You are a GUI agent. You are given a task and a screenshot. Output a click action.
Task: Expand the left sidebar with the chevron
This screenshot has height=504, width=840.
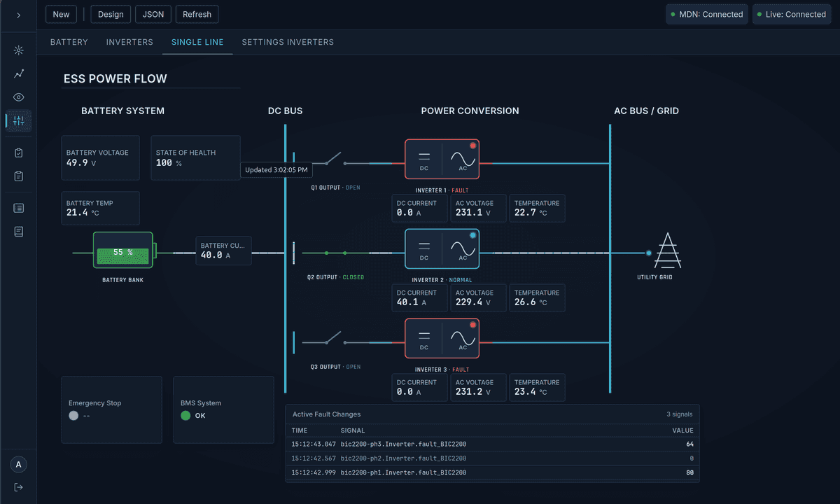18,15
